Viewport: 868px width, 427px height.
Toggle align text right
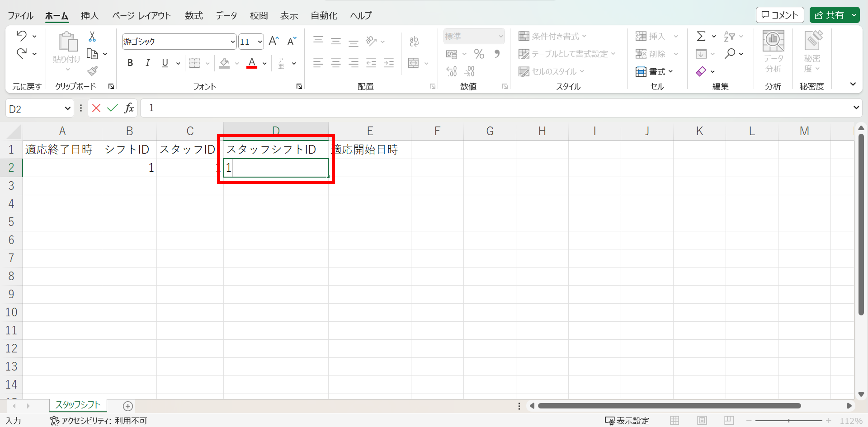[353, 63]
